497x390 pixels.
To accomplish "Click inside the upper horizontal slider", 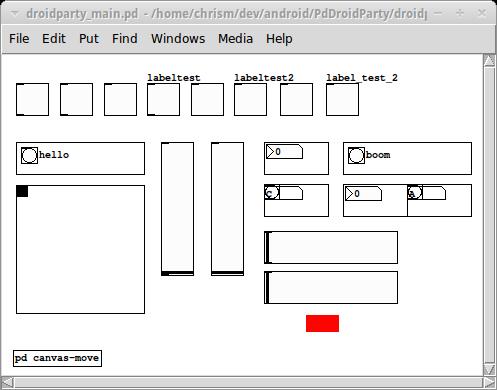I will tap(331, 247).
